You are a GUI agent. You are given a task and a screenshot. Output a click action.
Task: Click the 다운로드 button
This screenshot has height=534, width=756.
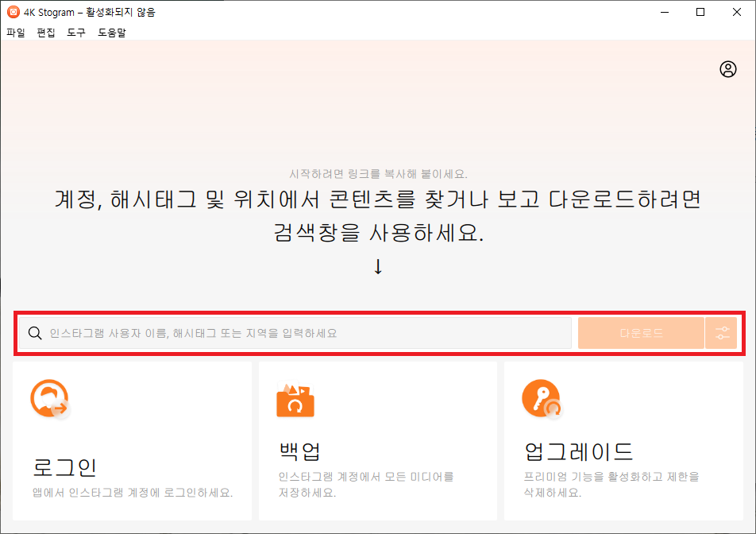coord(641,333)
